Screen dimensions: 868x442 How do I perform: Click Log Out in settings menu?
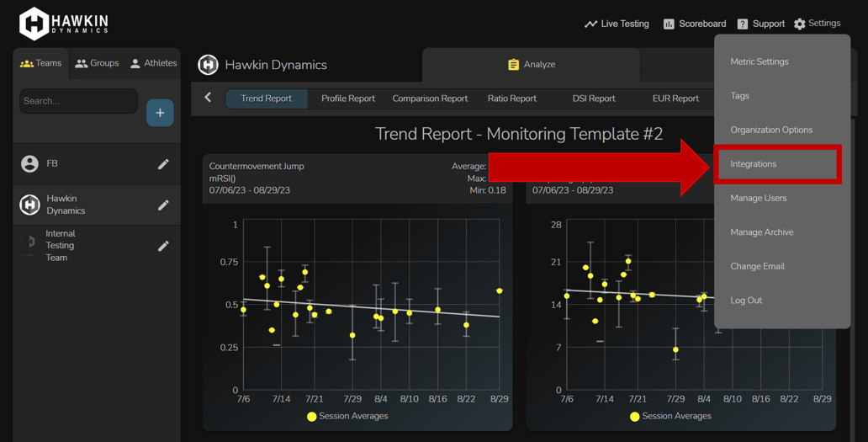746,301
